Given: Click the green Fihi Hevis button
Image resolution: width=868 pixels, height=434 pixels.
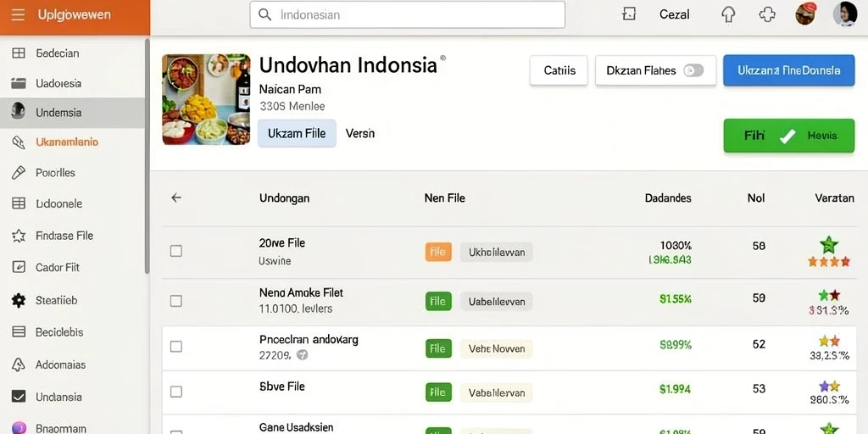Looking at the screenshot, I should pos(789,136).
